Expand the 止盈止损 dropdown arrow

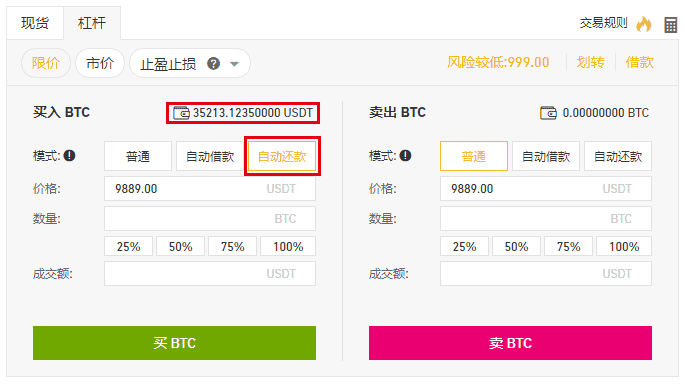[235, 64]
